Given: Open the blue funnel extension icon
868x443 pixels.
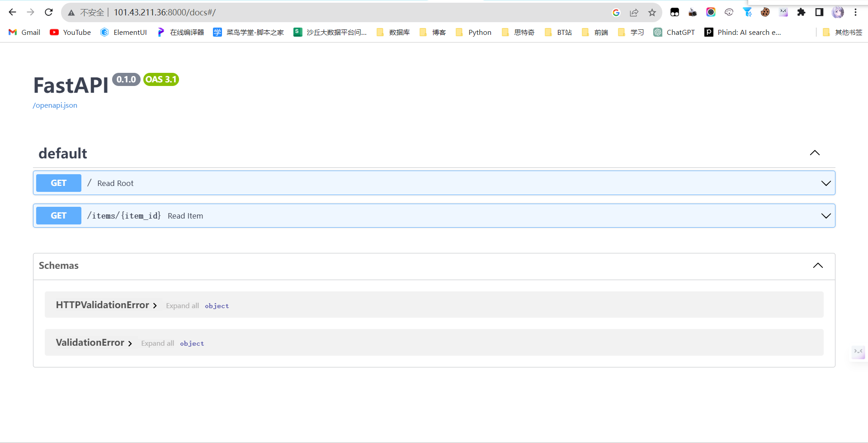Looking at the screenshot, I should (x=747, y=12).
